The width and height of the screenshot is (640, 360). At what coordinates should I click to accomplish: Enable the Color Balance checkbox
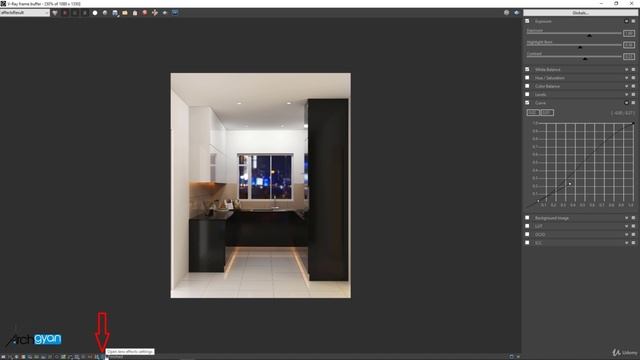click(x=527, y=86)
